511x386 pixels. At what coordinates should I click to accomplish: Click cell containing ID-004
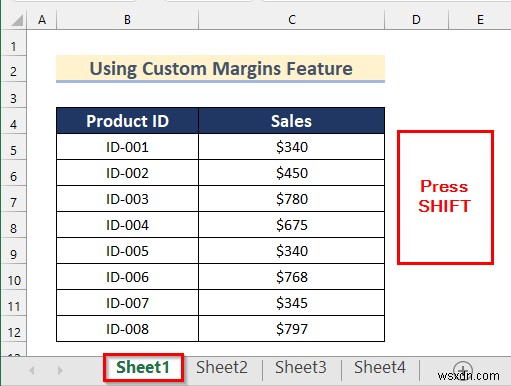click(x=127, y=225)
